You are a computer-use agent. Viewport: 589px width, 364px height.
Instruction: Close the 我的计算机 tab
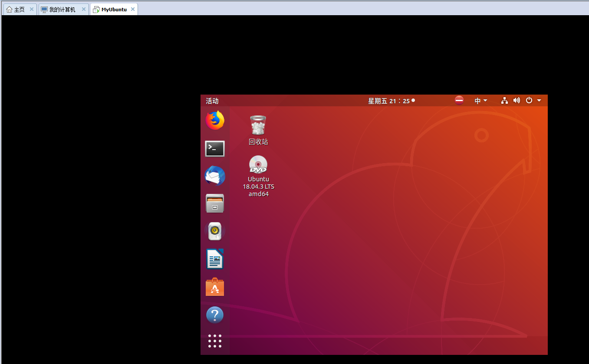[x=83, y=9]
